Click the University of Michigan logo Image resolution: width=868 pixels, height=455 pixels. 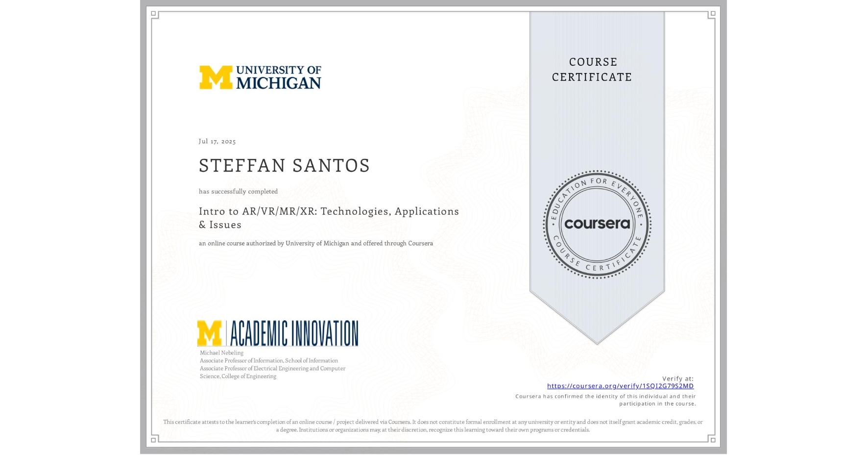pos(260,77)
